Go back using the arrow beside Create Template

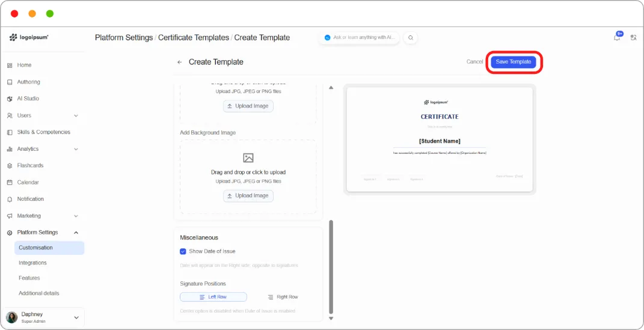pos(179,63)
